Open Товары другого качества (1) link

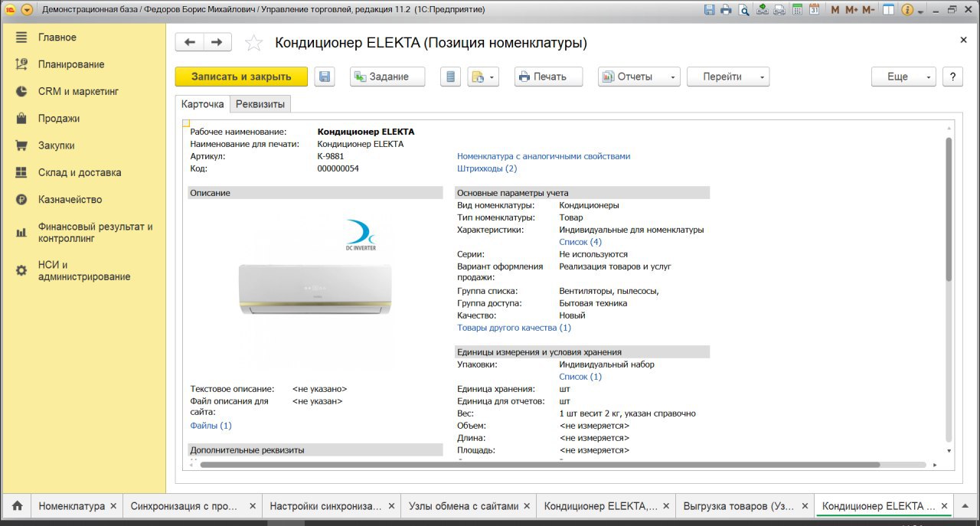(x=514, y=328)
